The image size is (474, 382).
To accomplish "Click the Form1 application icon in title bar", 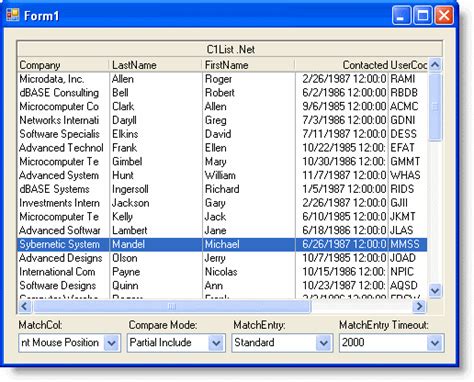I will (13, 15).
